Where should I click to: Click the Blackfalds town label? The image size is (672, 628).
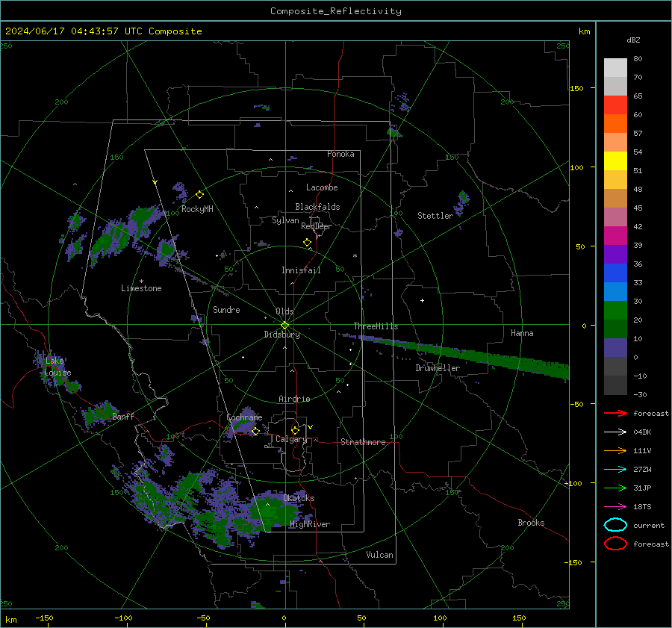[x=317, y=207]
